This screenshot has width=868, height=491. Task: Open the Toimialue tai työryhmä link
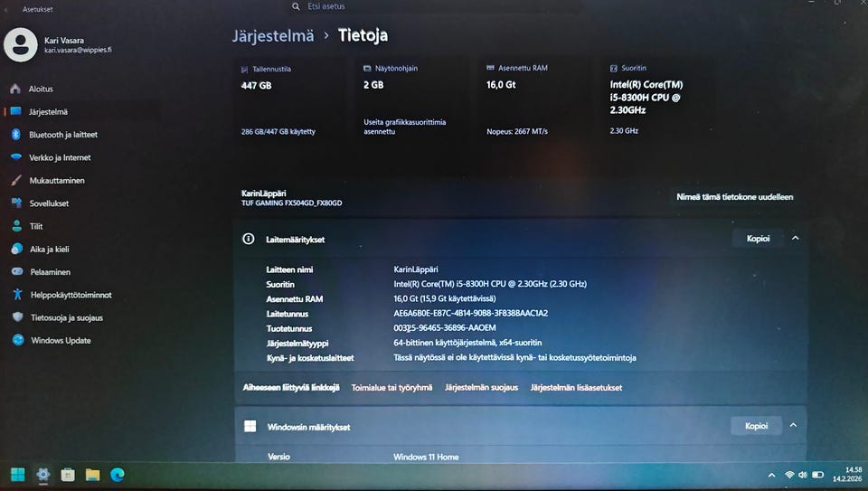(x=392, y=388)
